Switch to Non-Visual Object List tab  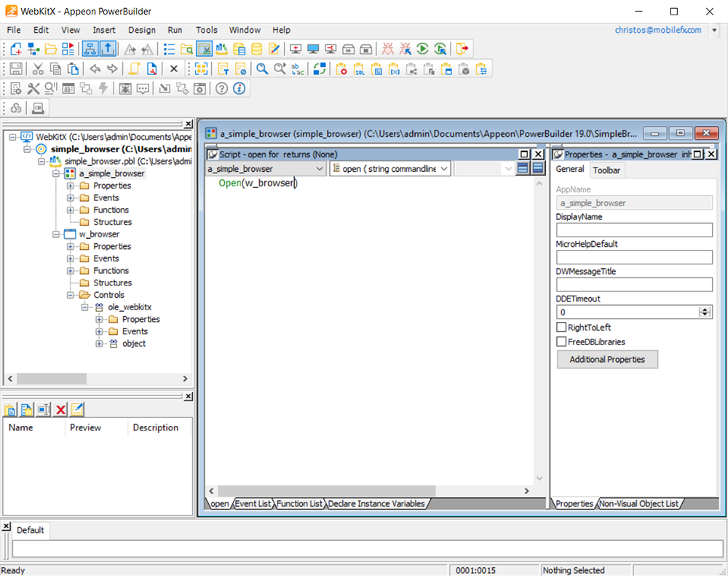(639, 503)
